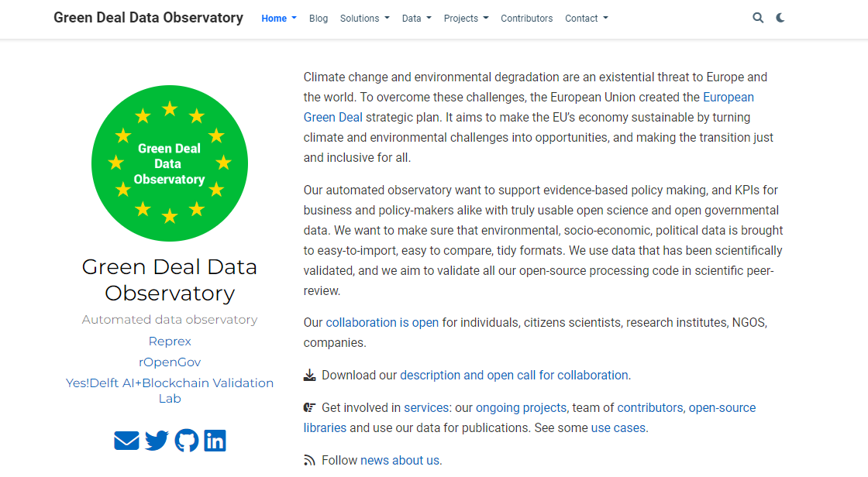Expand the Data dropdown menu
This screenshot has width=868, height=477.
416,19
